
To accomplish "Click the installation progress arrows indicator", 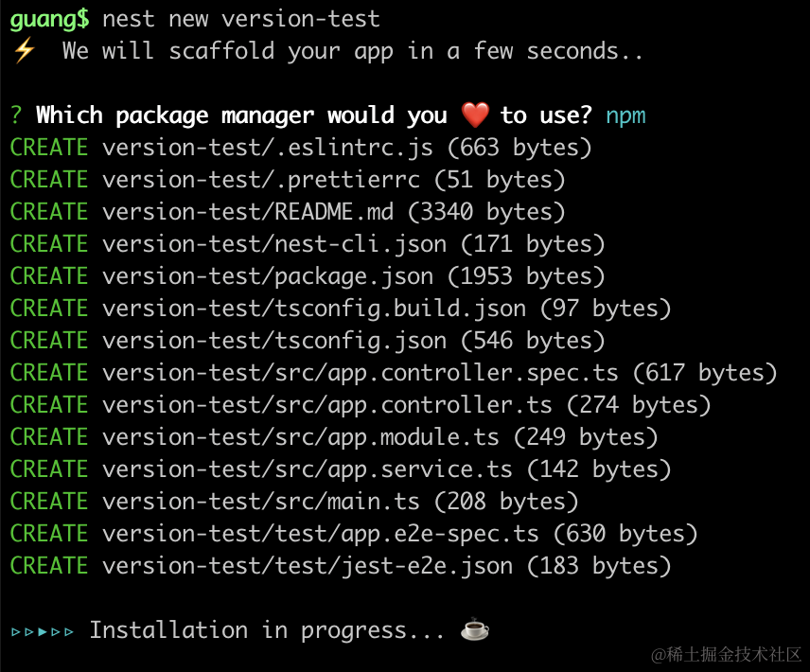I will (43, 630).
